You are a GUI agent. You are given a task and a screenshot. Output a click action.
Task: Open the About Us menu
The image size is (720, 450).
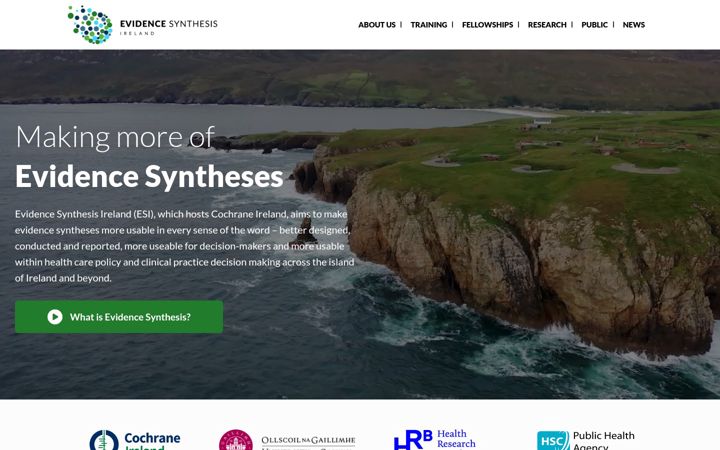click(377, 25)
